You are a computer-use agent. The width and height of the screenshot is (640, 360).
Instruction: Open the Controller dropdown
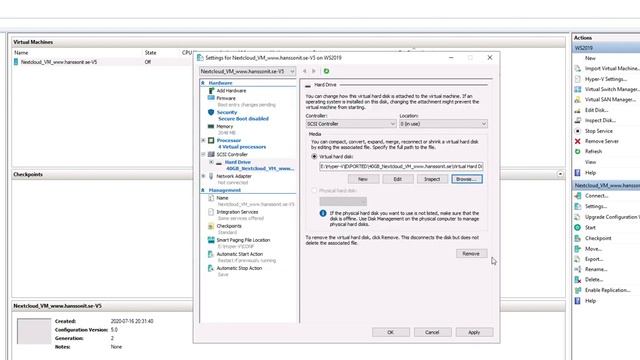pos(351,124)
